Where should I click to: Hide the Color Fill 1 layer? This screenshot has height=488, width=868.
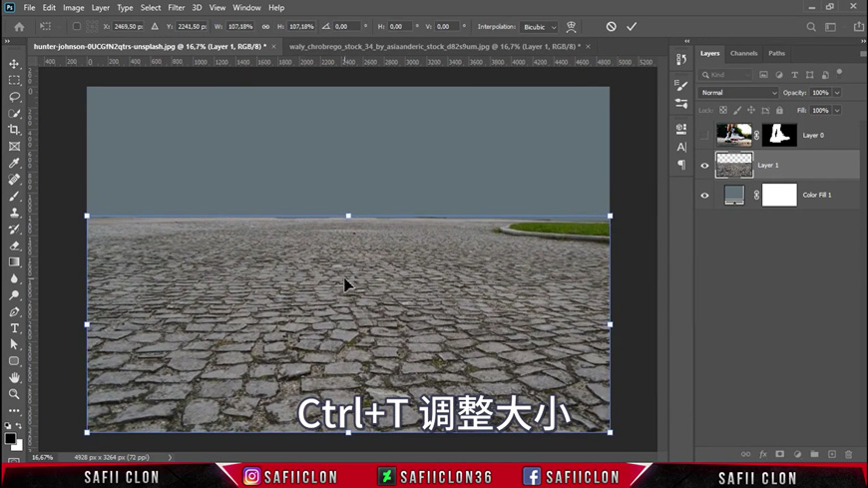pos(704,195)
